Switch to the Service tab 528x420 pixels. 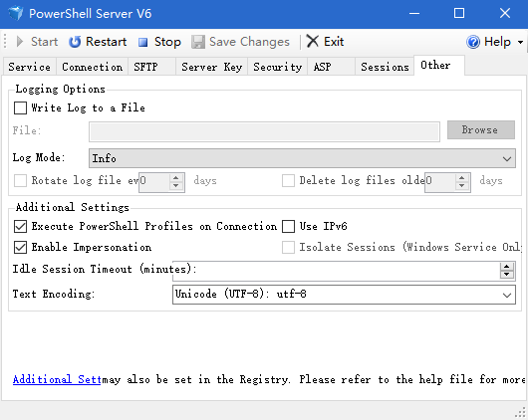(29, 67)
